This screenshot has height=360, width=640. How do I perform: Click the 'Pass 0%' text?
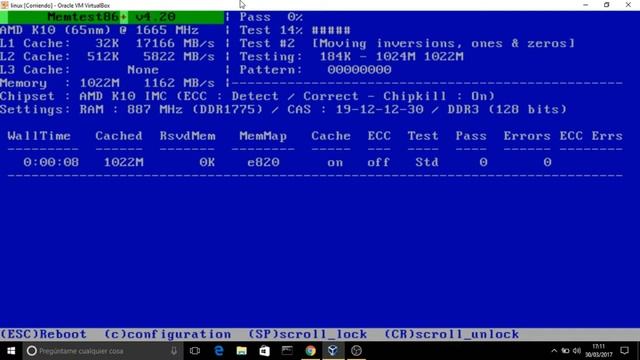[x=271, y=17]
